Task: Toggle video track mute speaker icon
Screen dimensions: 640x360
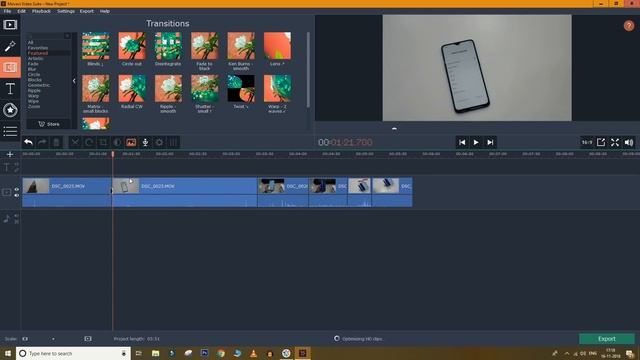Action: 17,196
